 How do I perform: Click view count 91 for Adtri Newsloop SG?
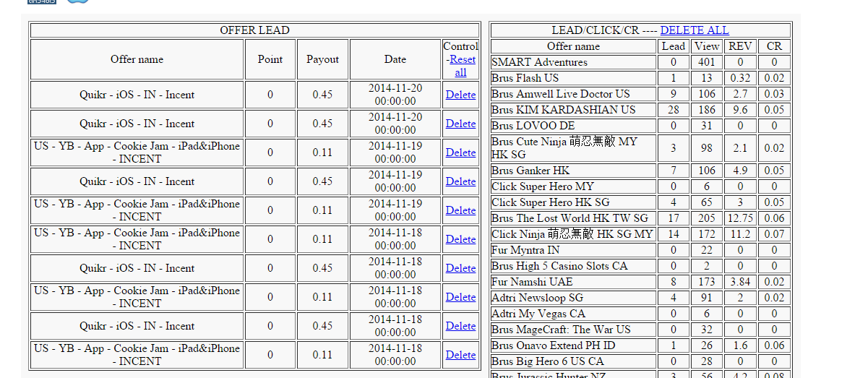coord(707,298)
